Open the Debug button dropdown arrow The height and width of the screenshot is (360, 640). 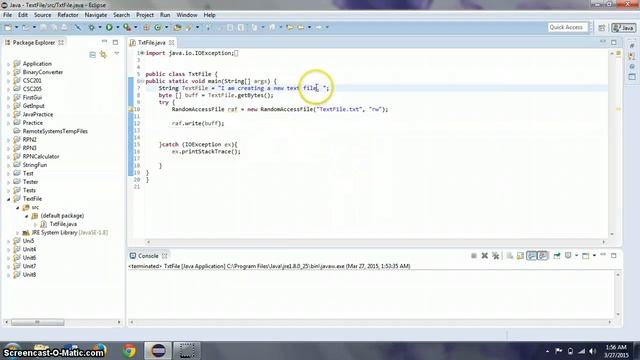100,27
